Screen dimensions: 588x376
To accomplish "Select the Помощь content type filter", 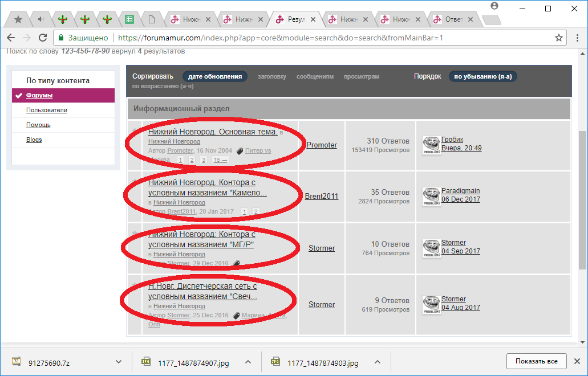I will click(x=38, y=125).
